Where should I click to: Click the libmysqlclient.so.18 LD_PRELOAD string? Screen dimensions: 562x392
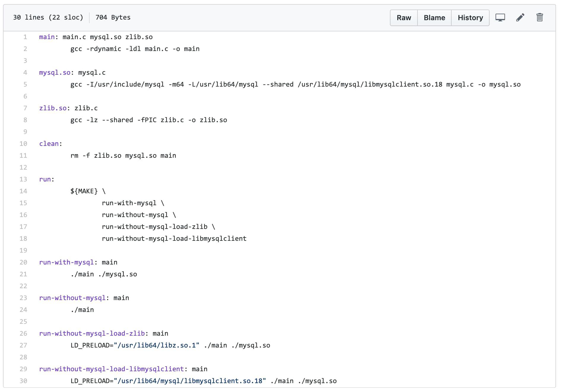[192, 381]
